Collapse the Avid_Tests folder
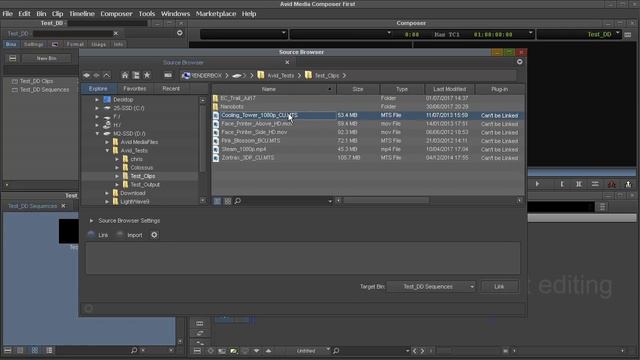640x360 pixels. tap(107, 151)
